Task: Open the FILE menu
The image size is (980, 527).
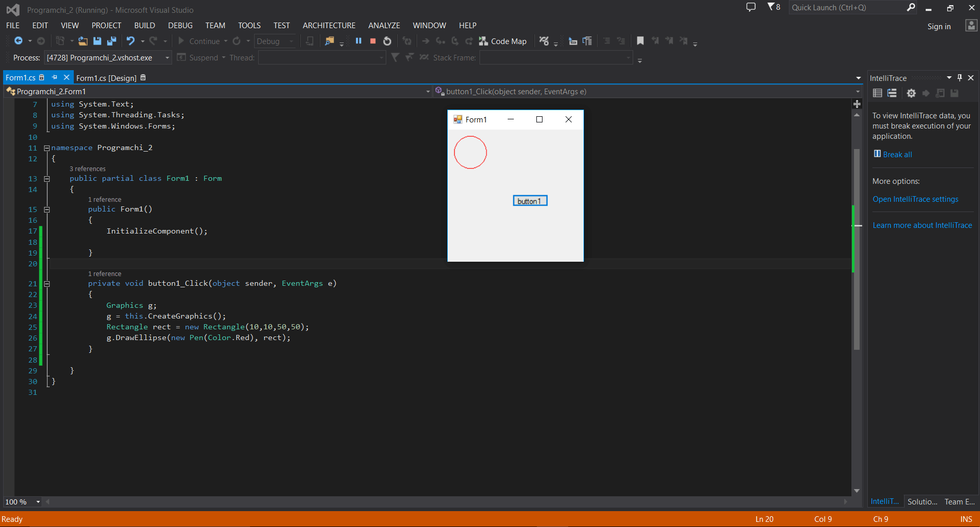Action: (13, 25)
